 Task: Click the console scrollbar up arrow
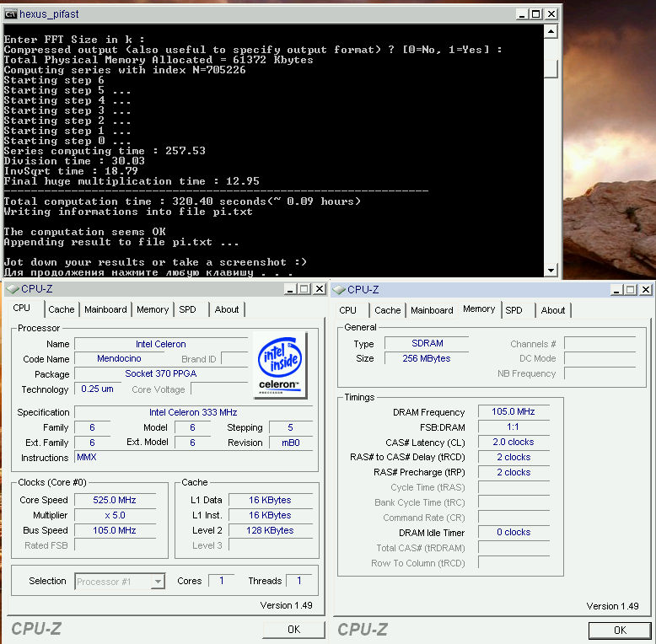(551, 31)
